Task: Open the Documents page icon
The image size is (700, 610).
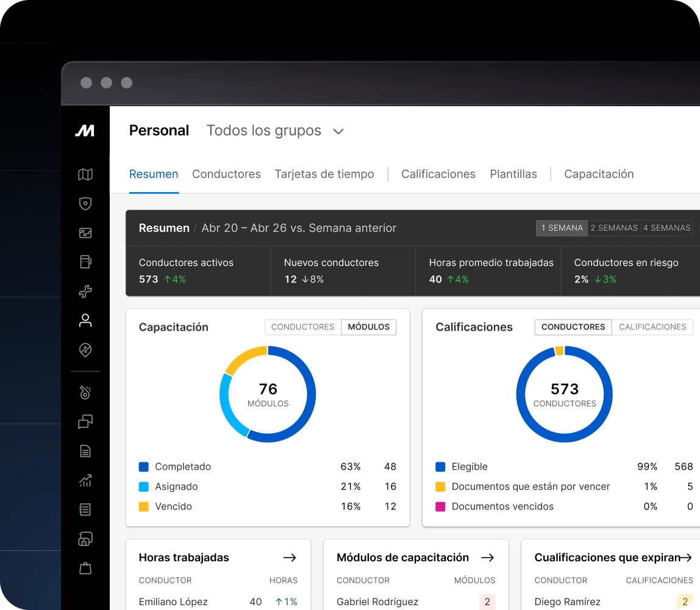Action: click(x=85, y=451)
